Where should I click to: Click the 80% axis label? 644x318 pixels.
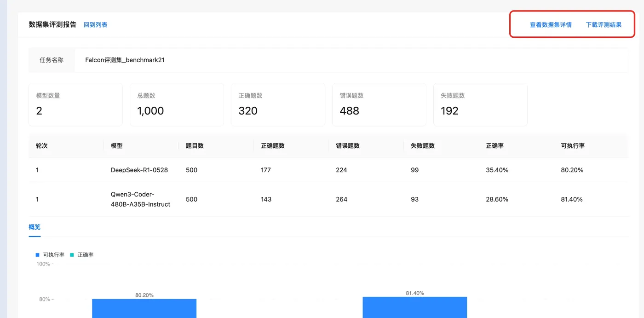[45, 299]
